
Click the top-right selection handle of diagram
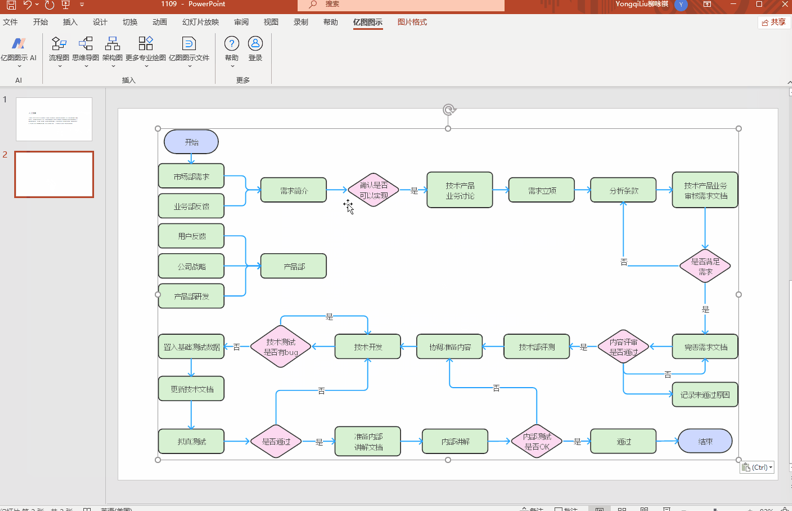click(x=738, y=129)
